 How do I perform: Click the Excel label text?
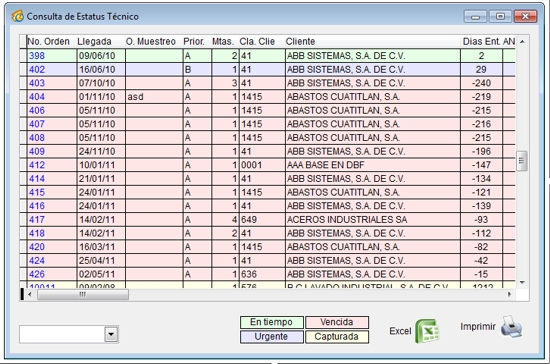click(400, 331)
